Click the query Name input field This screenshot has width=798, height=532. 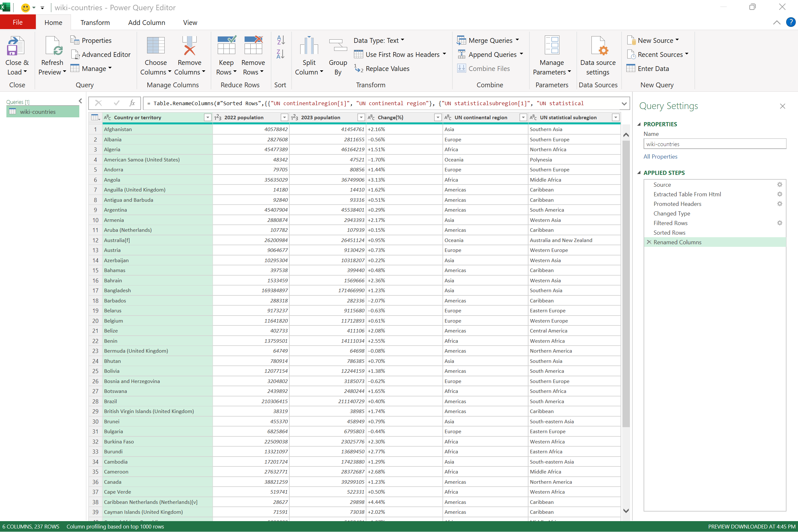click(x=714, y=144)
